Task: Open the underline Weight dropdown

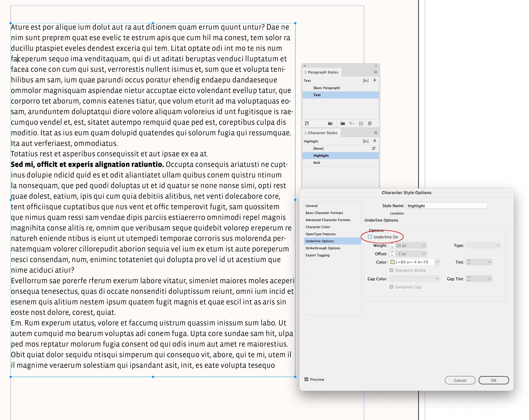Action: (x=423, y=245)
